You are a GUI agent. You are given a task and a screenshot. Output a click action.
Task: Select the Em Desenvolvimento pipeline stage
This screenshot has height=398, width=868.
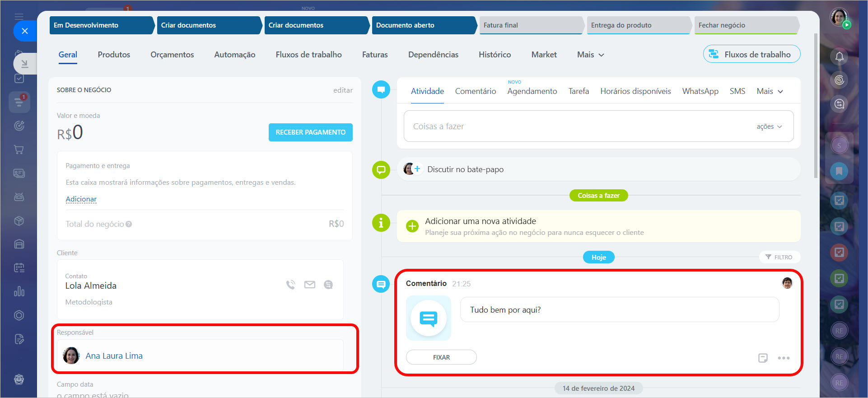point(102,25)
